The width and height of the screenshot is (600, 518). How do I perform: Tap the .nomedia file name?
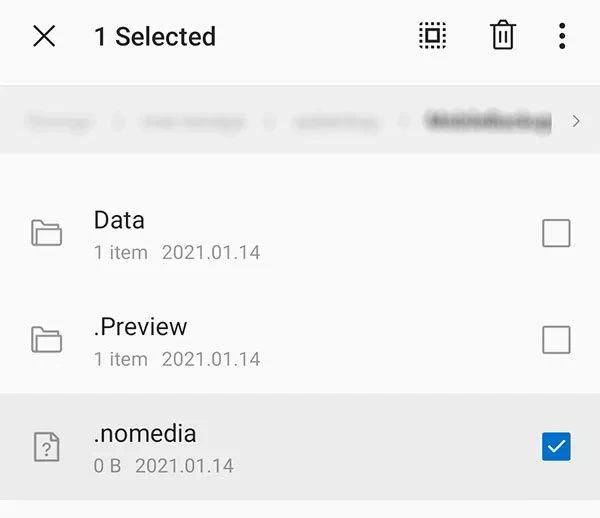click(145, 434)
